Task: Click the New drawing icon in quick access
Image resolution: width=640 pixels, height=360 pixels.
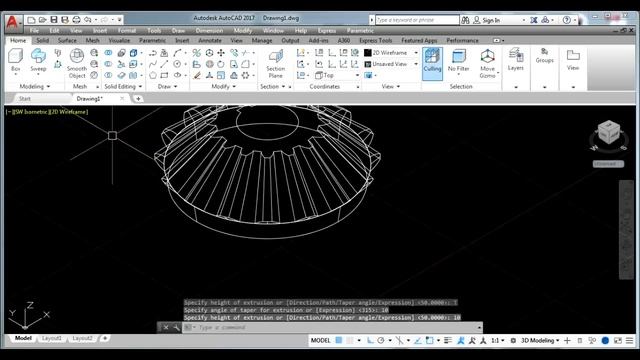Action: [x=31, y=20]
